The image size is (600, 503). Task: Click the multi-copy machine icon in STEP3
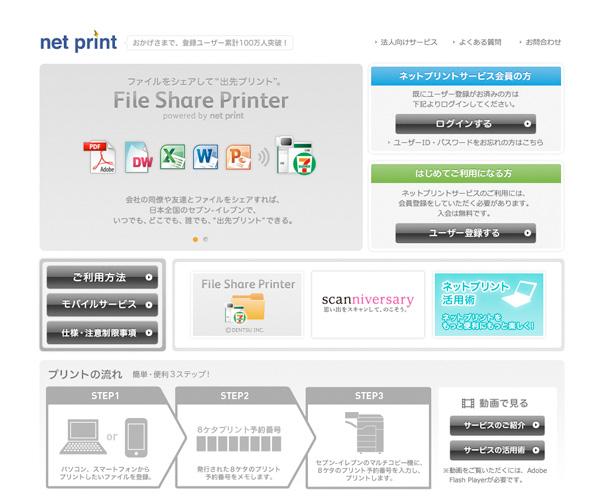[x=364, y=433]
